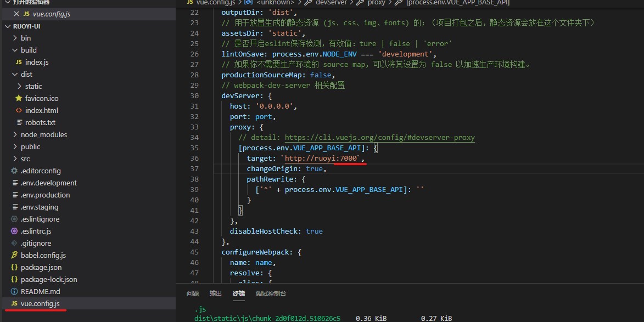
Task: Click the braces icon next to package.json
Action: [x=15, y=267]
